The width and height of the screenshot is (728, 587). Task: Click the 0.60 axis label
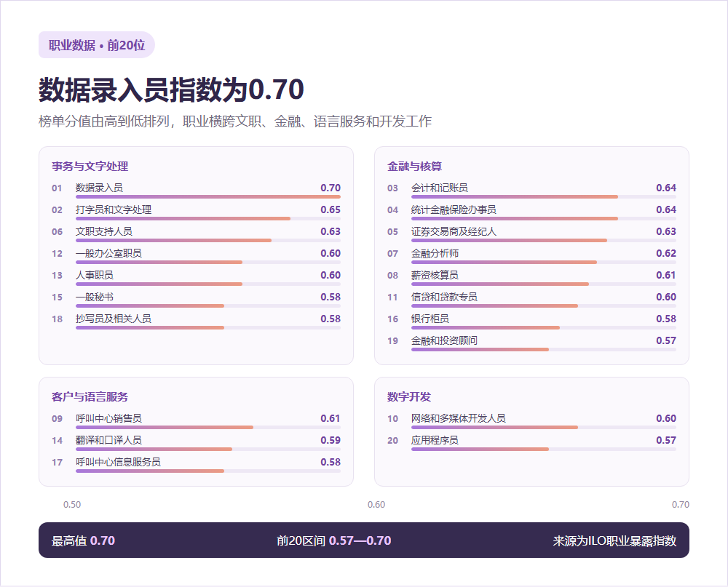click(376, 504)
